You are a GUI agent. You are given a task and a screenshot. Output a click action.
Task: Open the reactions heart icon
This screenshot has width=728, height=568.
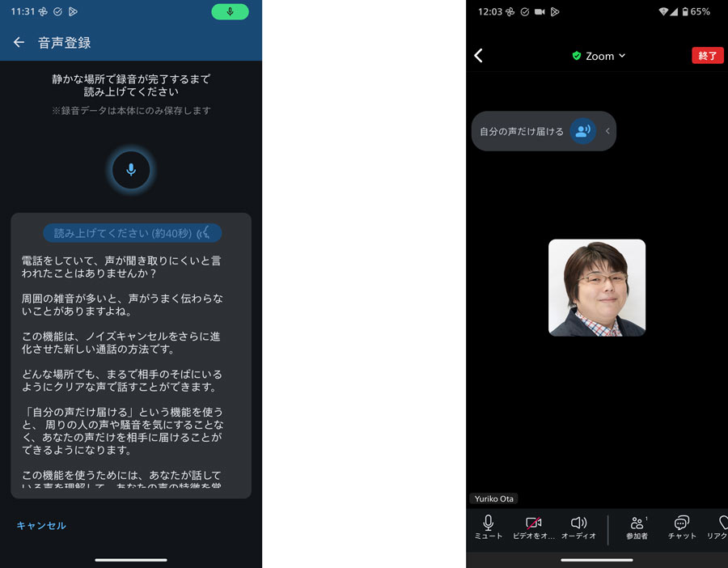720,528
